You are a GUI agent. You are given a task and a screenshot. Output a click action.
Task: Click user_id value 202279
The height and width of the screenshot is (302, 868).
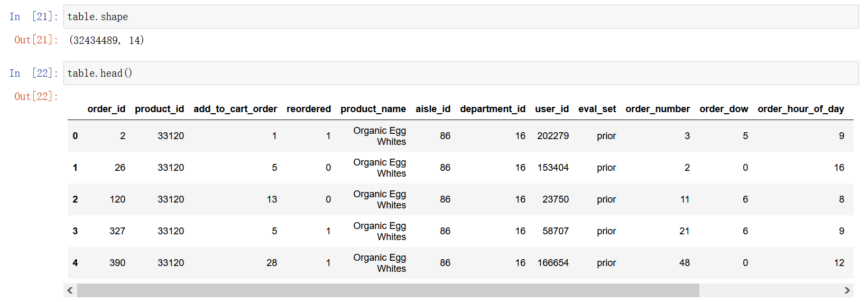(553, 136)
